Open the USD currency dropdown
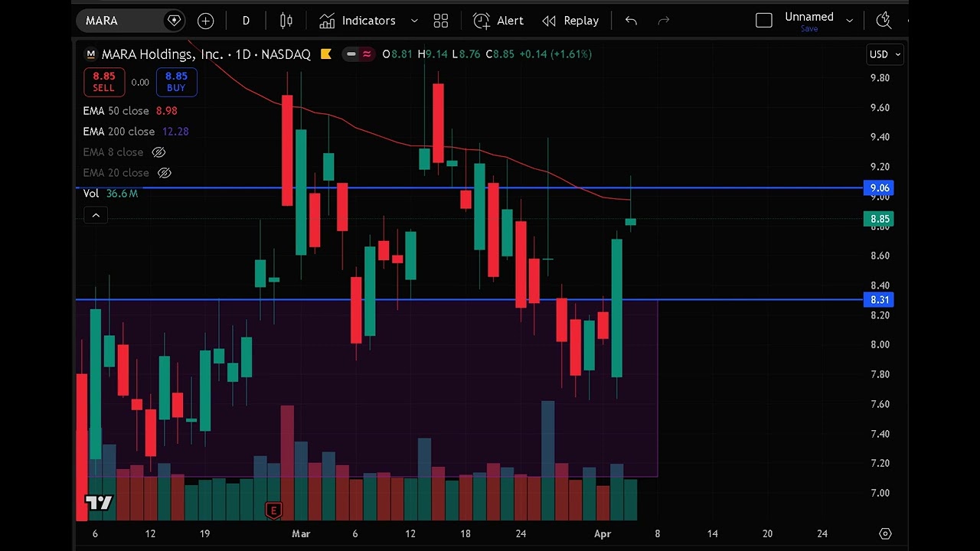980x551 pixels. pyautogui.click(x=885, y=54)
